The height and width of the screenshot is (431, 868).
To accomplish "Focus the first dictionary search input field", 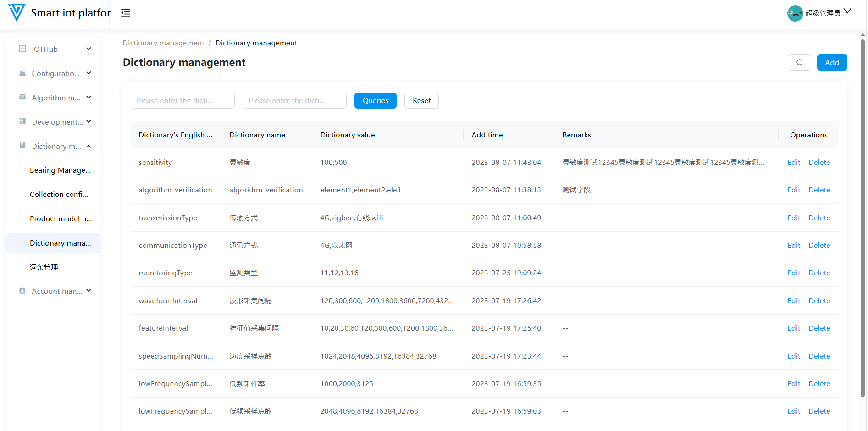I will coord(182,101).
